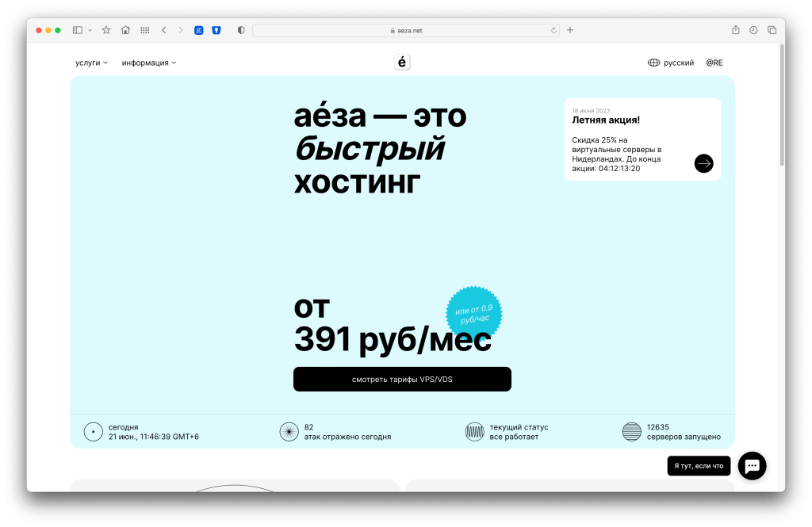The height and width of the screenshot is (527, 812).
Task: Go back with the left arrow
Action: pyautogui.click(x=164, y=30)
